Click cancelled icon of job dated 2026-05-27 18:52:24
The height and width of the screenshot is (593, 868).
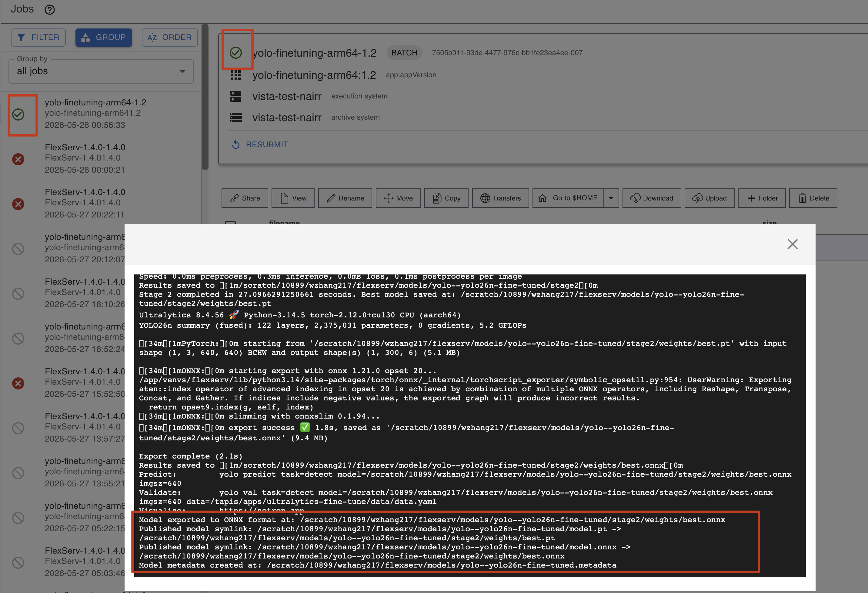click(x=18, y=339)
